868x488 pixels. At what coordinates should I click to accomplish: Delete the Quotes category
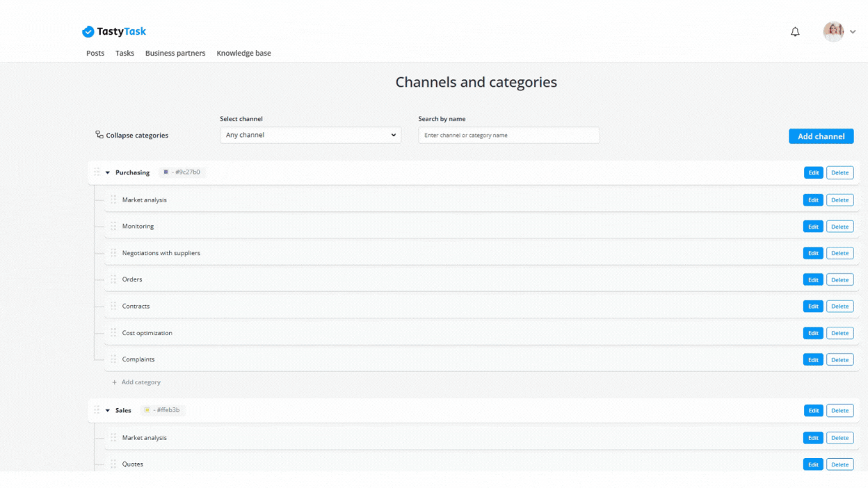[839, 464]
